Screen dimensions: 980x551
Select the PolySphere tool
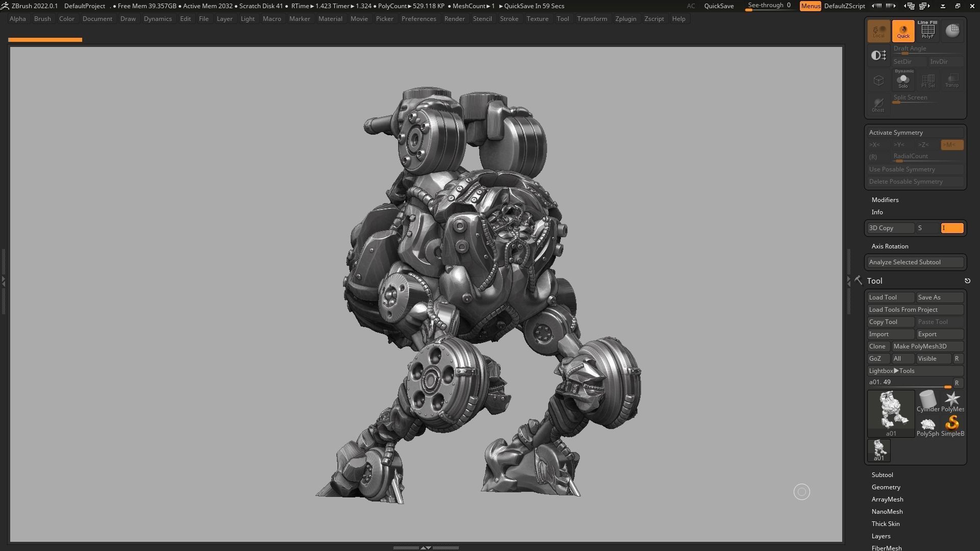(927, 423)
